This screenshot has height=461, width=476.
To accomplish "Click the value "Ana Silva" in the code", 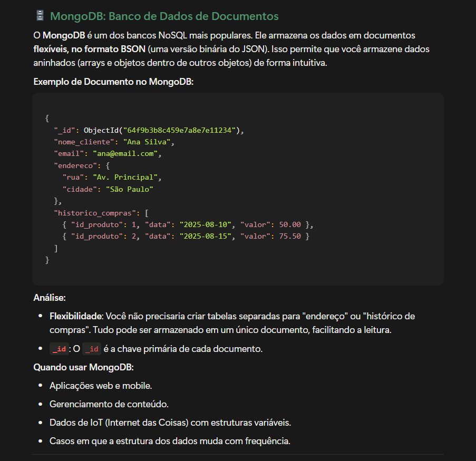I will point(147,142).
